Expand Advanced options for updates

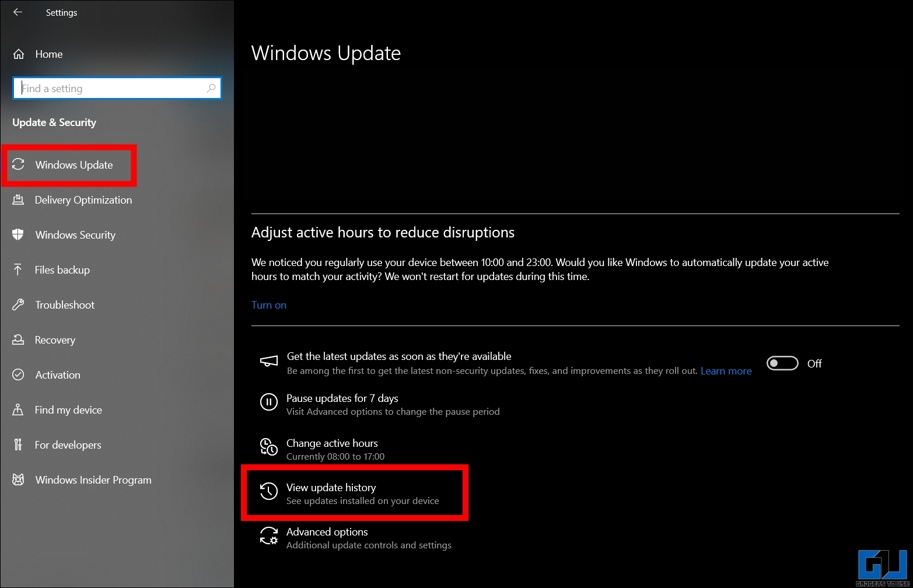pyautogui.click(x=327, y=531)
